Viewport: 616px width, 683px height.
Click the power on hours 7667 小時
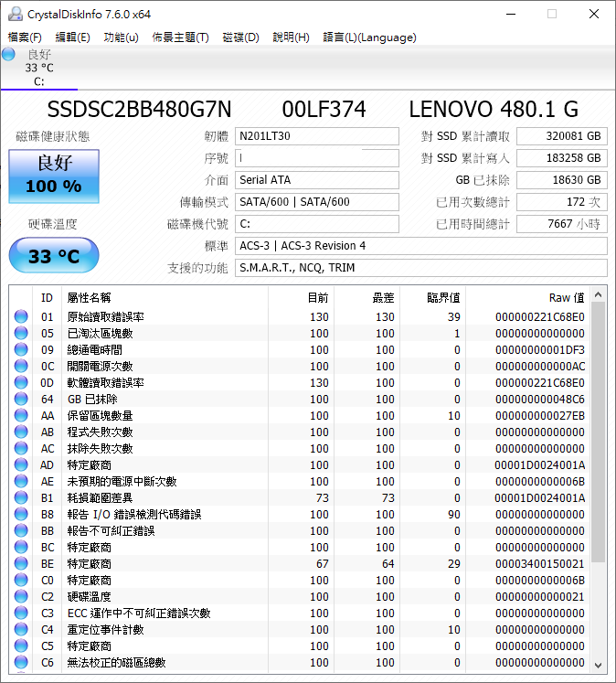click(562, 224)
